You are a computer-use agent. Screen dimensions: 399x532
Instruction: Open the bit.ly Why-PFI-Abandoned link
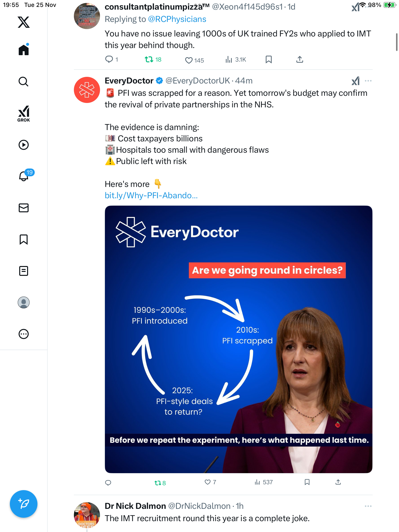tap(151, 196)
